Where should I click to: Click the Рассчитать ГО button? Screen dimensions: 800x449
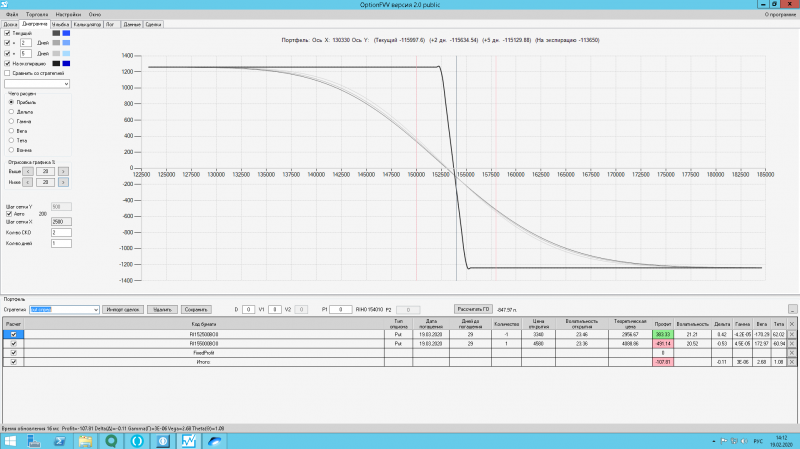[473, 309]
